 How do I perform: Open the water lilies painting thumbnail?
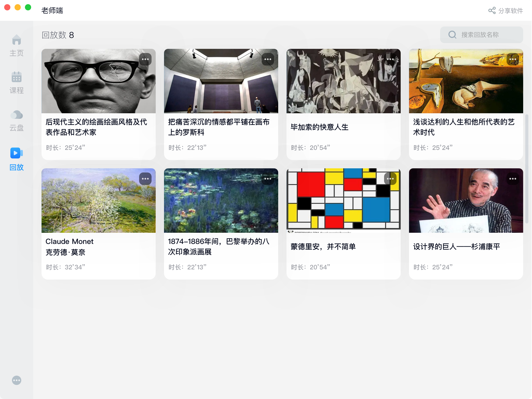point(221,201)
